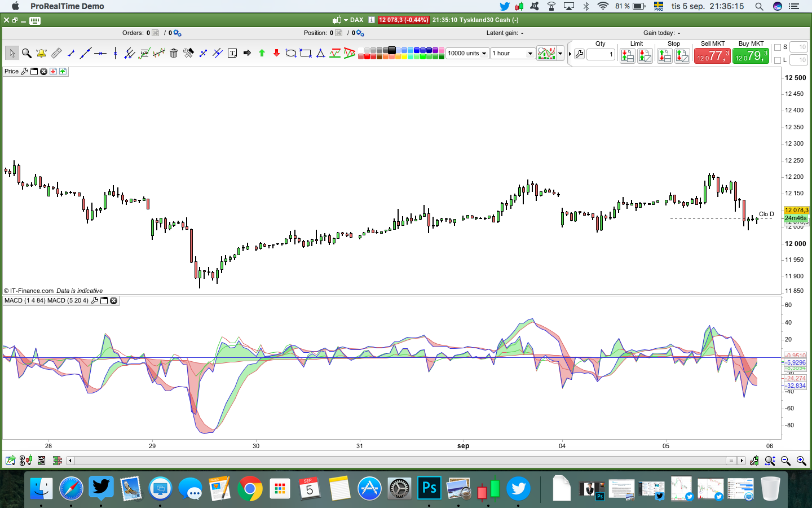Viewport: 812px width, 508px height.
Task: Pick the pink color swatch
Action: click(442, 50)
